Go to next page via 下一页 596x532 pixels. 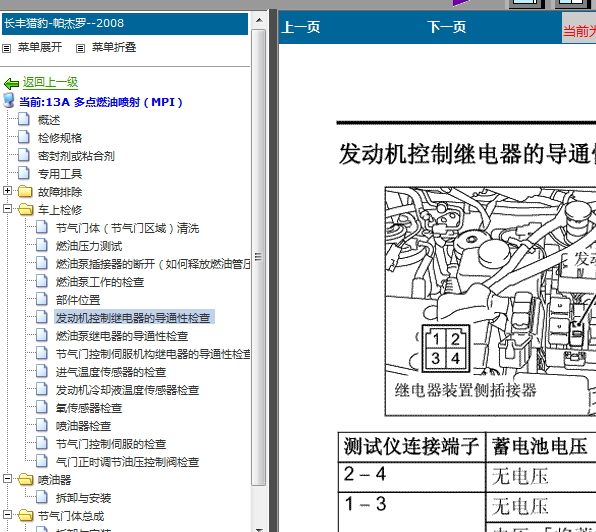[x=447, y=27]
